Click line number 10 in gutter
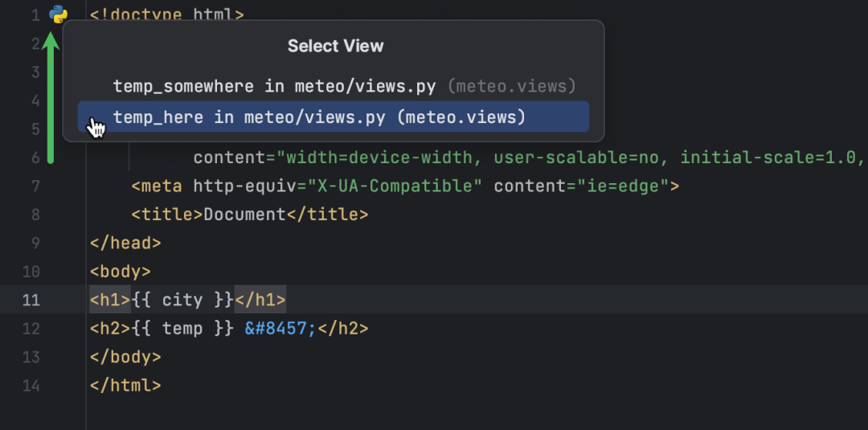The height and width of the screenshot is (430, 868). click(31, 272)
